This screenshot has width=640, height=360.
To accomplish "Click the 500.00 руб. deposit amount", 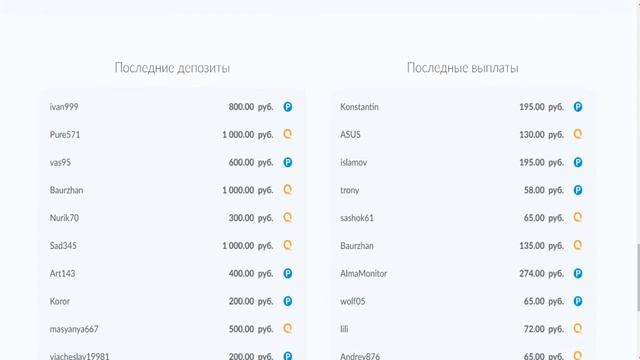I will 251,329.
